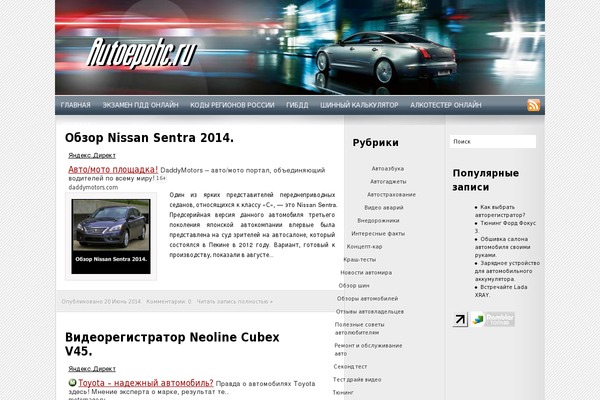
Task: Open the Тест драйв видео category
Action: [357, 379]
